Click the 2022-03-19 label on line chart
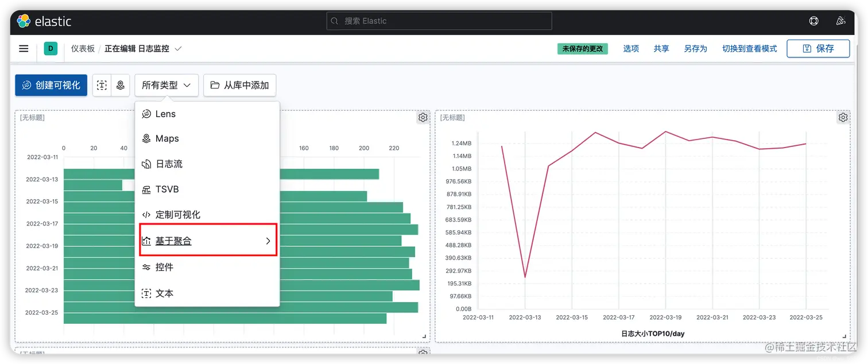Viewport: 868px width, 364px height. pos(665,317)
